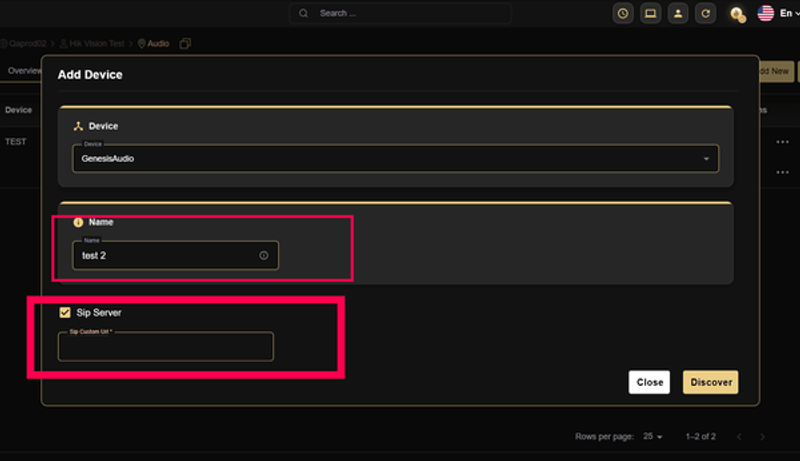Click the Close button
Image resolution: width=800 pixels, height=461 pixels.
point(649,382)
